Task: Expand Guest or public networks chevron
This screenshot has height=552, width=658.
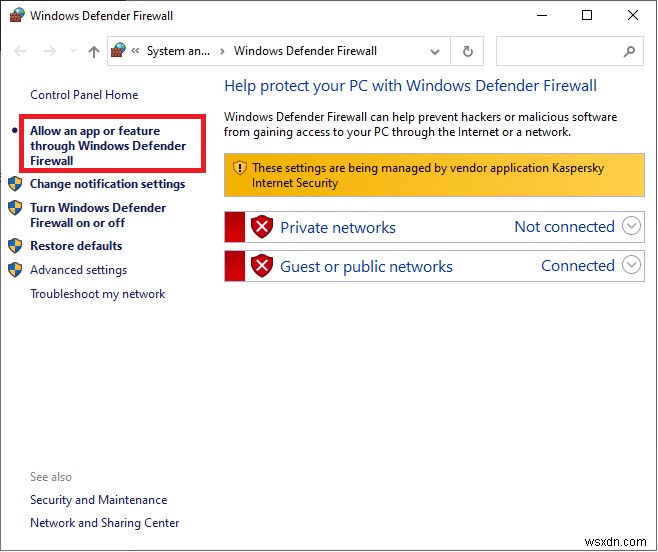Action: click(631, 265)
